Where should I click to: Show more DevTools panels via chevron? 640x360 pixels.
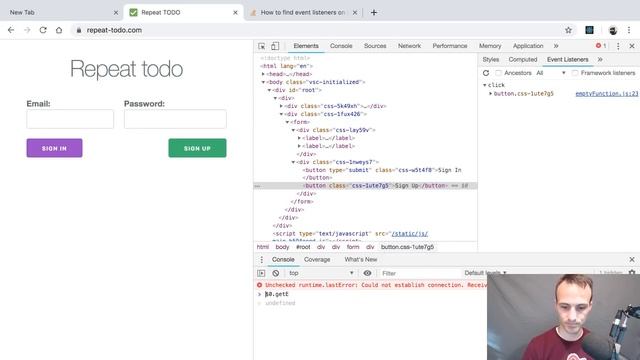tap(556, 46)
